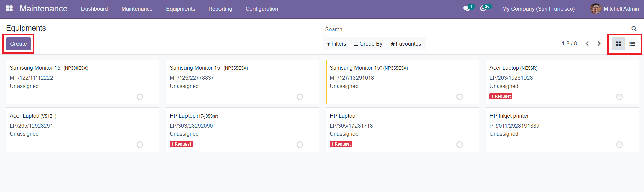Click activity clock on MT/122/11112222 card
Image resolution: width=644 pixels, height=192 pixels.
click(x=140, y=97)
